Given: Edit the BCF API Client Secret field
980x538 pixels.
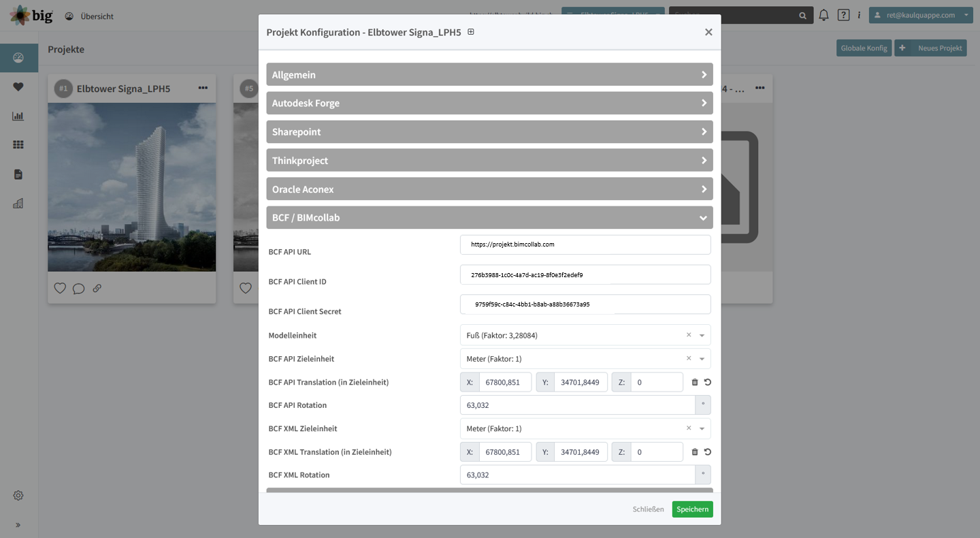Looking at the screenshot, I should point(585,304).
